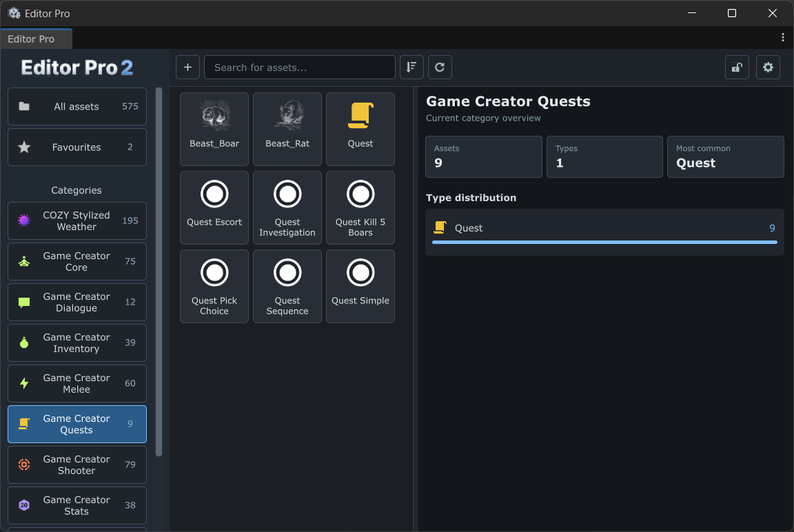The height and width of the screenshot is (532, 794).
Task: Open COZY Stylized Weather category
Action: (x=77, y=221)
